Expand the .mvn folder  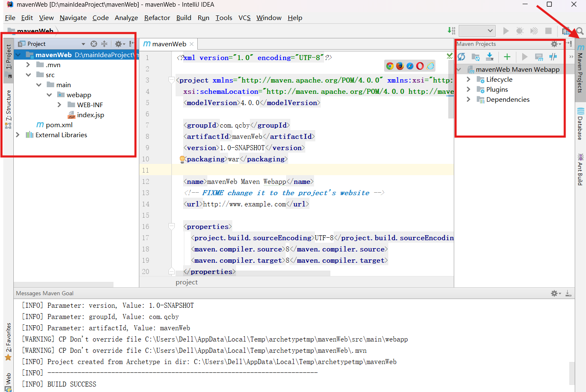click(x=28, y=65)
